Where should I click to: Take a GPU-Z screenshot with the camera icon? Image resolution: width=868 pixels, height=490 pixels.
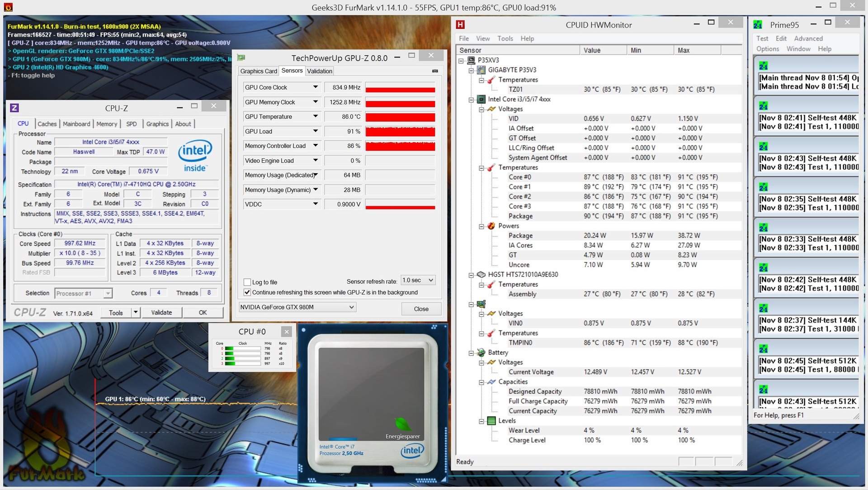pos(435,71)
